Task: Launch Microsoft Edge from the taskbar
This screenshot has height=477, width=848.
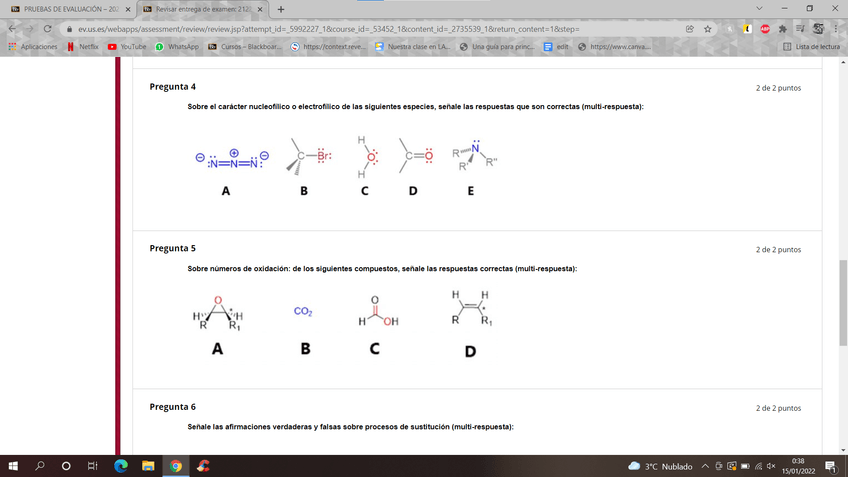Action: pyautogui.click(x=121, y=466)
